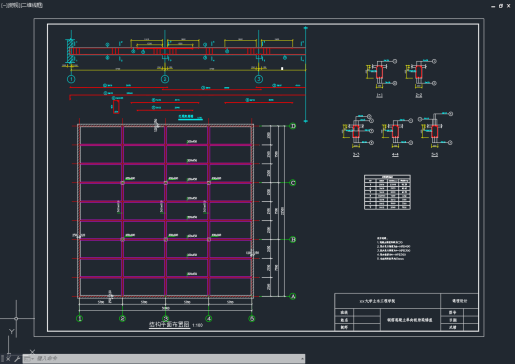Select section label 4-4

coord(395,155)
